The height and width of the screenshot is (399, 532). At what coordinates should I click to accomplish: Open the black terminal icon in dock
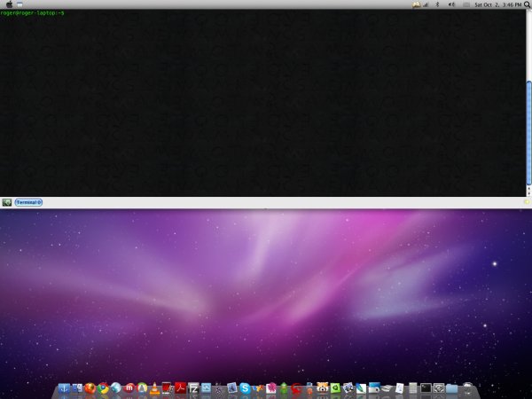pyautogui.click(x=426, y=387)
